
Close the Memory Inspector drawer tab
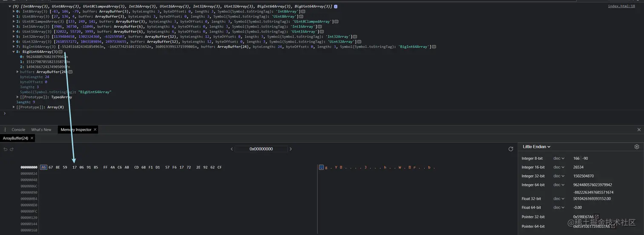point(95,130)
